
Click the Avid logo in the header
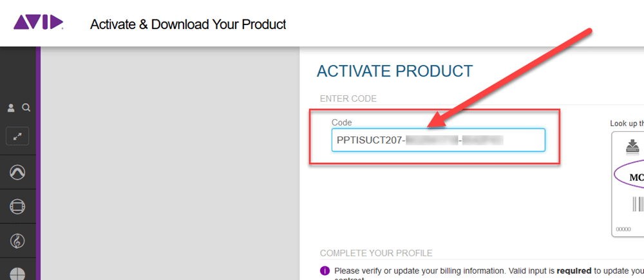click(x=38, y=24)
